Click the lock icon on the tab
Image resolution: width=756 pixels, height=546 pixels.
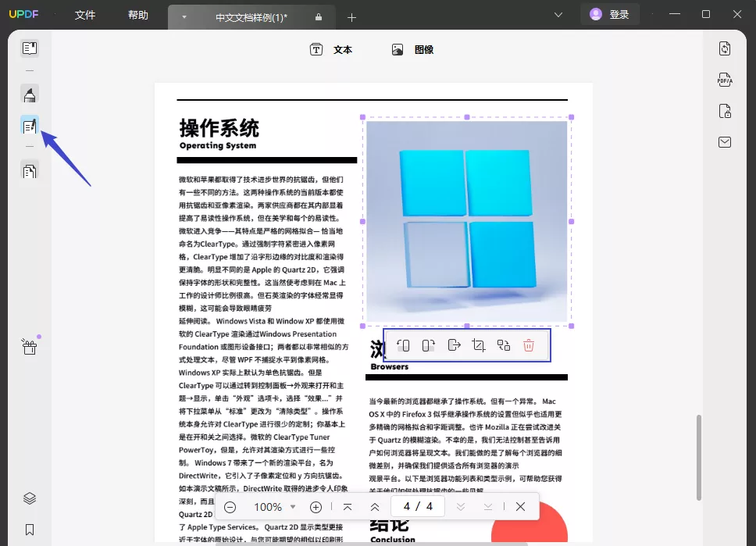pyautogui.click(x=318, y=17)
